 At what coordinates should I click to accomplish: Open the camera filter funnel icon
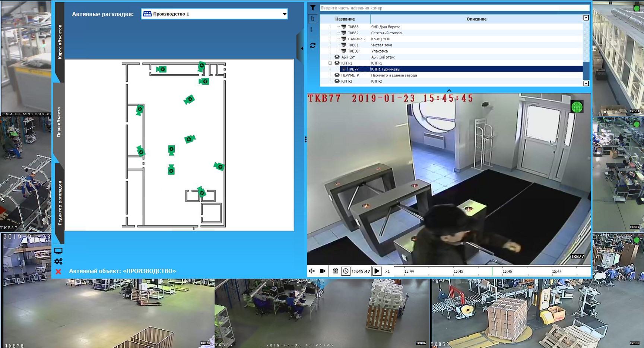click(x=312, y=7)
